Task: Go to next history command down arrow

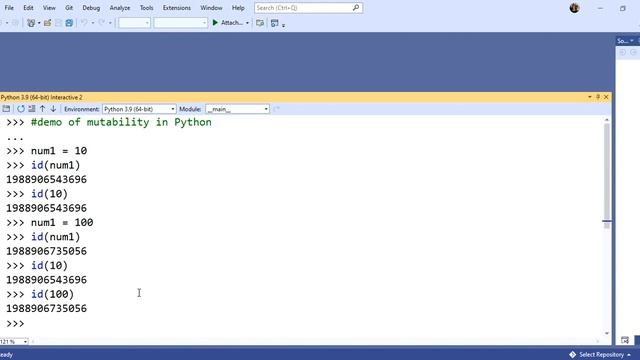Action: coord(53,109)
